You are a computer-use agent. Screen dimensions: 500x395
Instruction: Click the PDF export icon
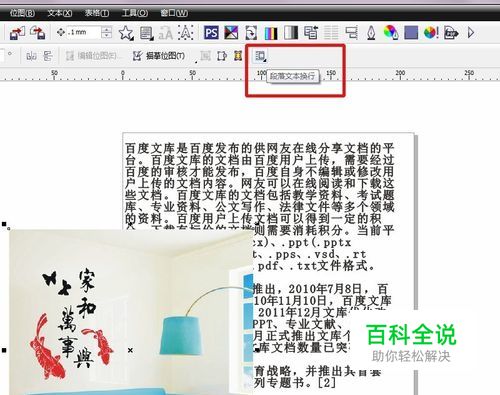(451, 33)
